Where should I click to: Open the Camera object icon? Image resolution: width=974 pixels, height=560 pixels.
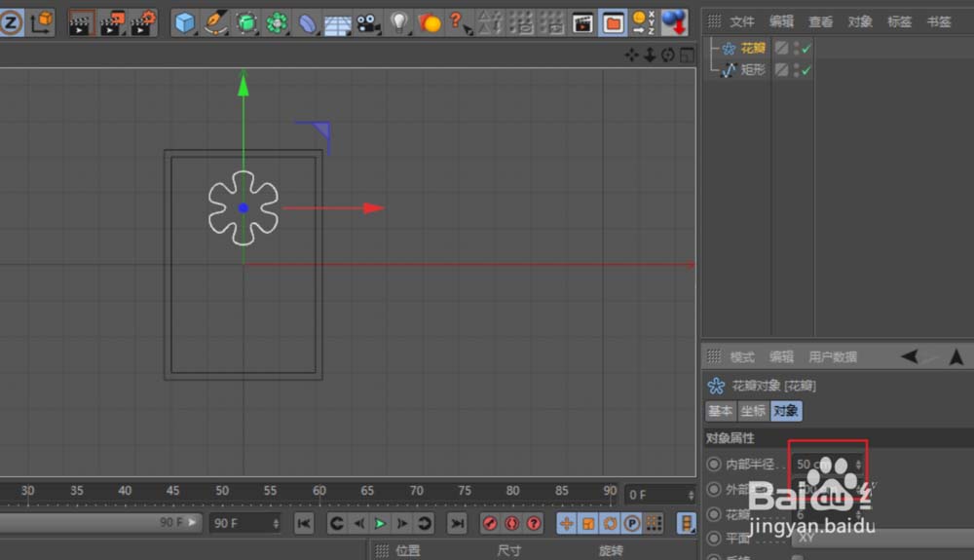pyautogui.click(x=367, y=21)
